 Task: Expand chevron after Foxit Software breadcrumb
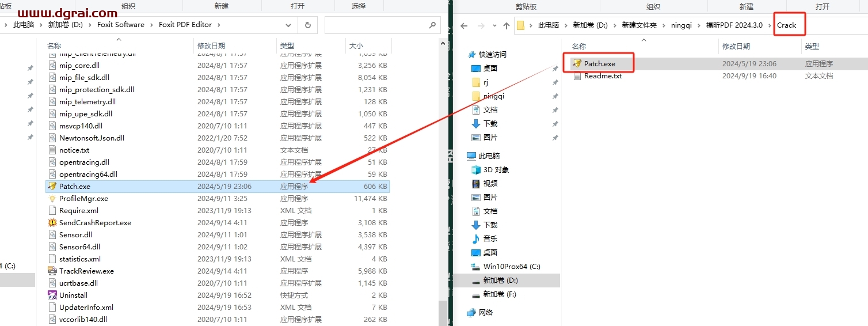[153, 25]
